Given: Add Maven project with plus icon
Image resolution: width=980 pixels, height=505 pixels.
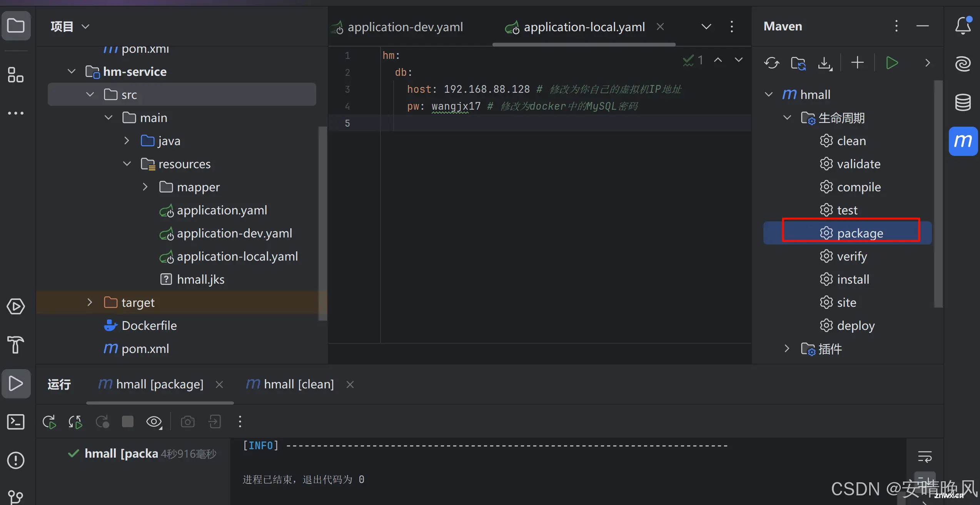Looking at the screenshot, I should coord(857,62).
